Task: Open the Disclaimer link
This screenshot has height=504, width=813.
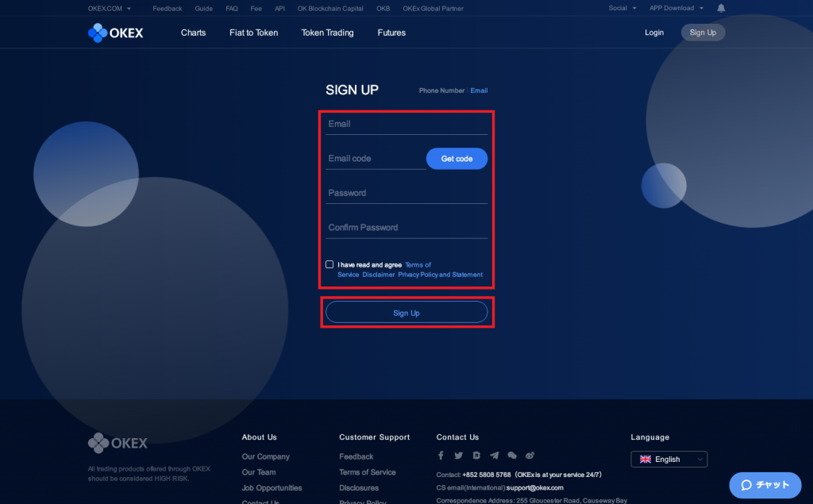Action: click(x=379, y=275)
